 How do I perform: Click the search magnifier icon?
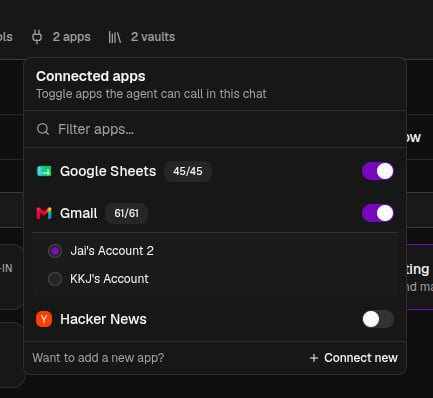click(43, 129)
